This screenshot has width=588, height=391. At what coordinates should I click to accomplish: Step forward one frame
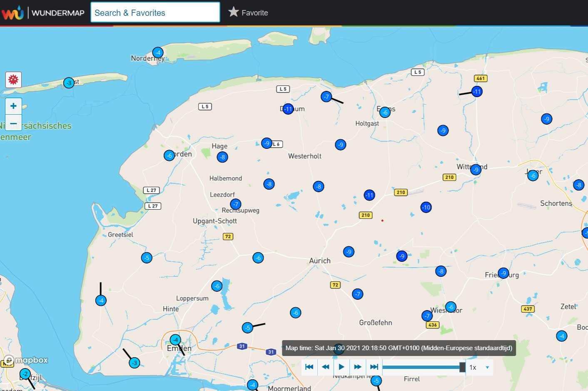point(358,367)
